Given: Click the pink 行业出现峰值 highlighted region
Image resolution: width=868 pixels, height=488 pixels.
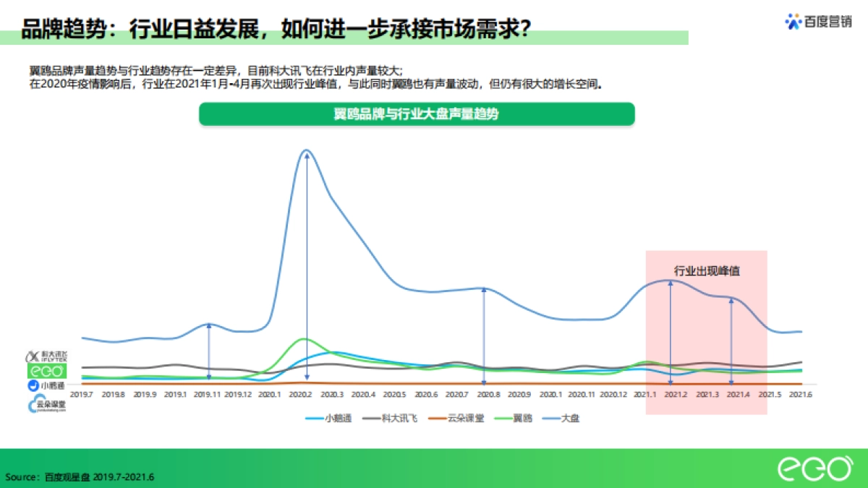Looking at the screenshot, I should (707, 333).
